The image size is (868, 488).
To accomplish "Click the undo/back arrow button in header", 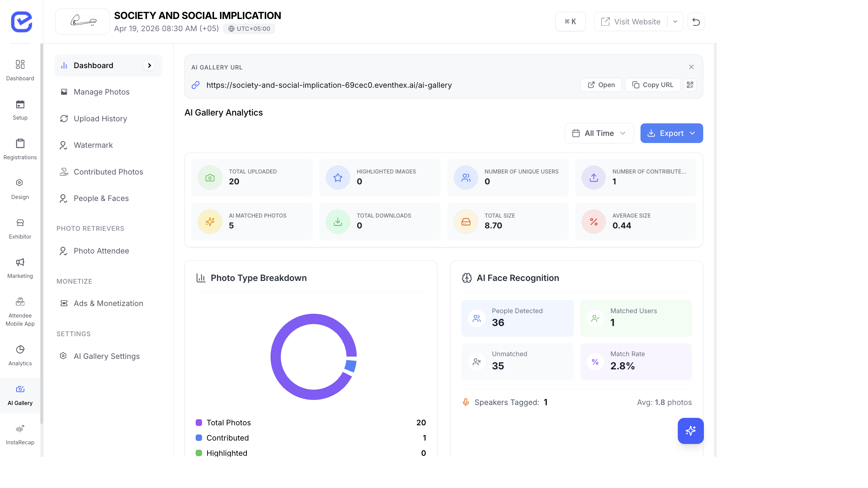I will pyautogui.click(x=696, y=22).
